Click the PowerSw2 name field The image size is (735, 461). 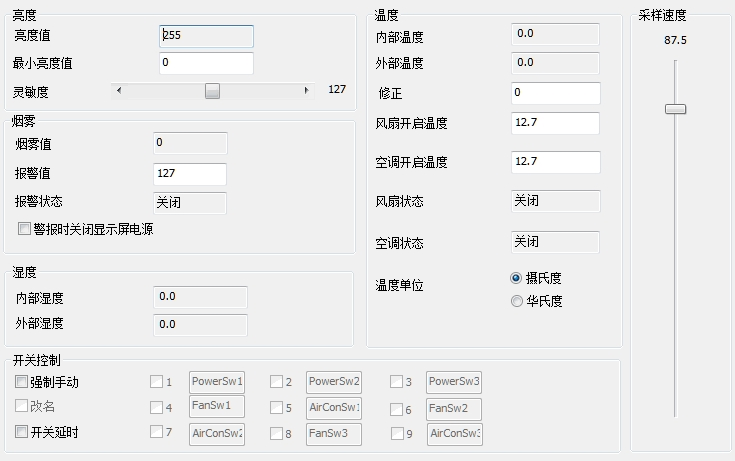pos(334,381)
